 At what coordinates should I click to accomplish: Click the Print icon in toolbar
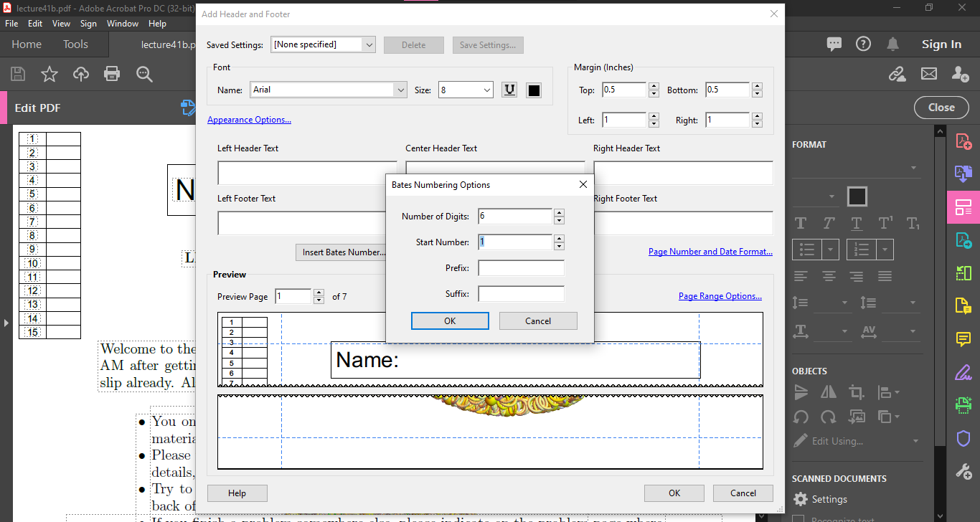(112, 74)
